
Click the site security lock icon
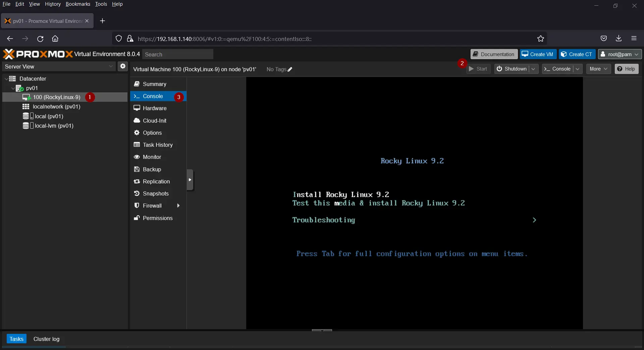(x=130, y=39)
